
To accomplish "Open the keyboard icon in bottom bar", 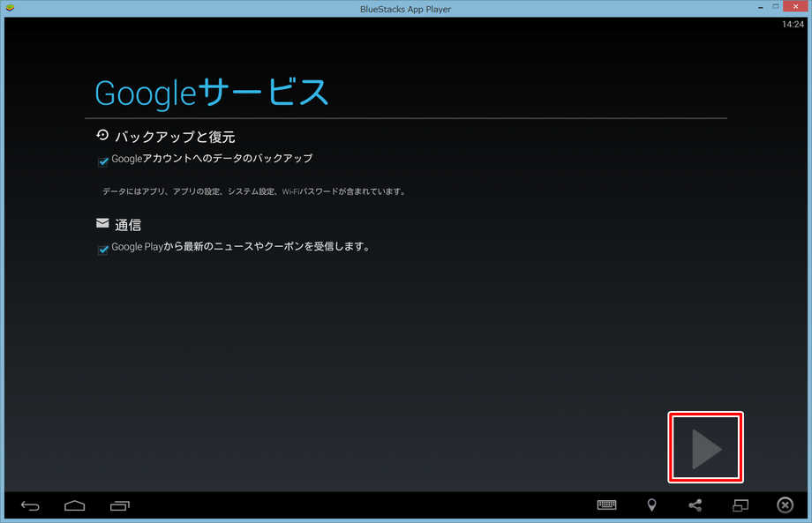I will coord(607,505).
